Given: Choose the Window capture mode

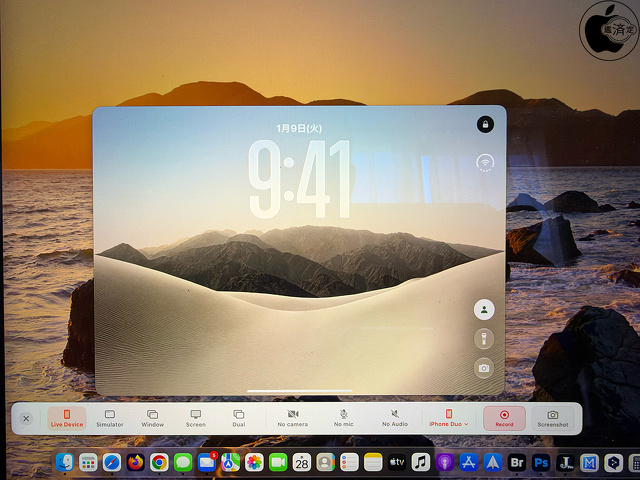Looking at the screenshot, I should coord(153,418).
